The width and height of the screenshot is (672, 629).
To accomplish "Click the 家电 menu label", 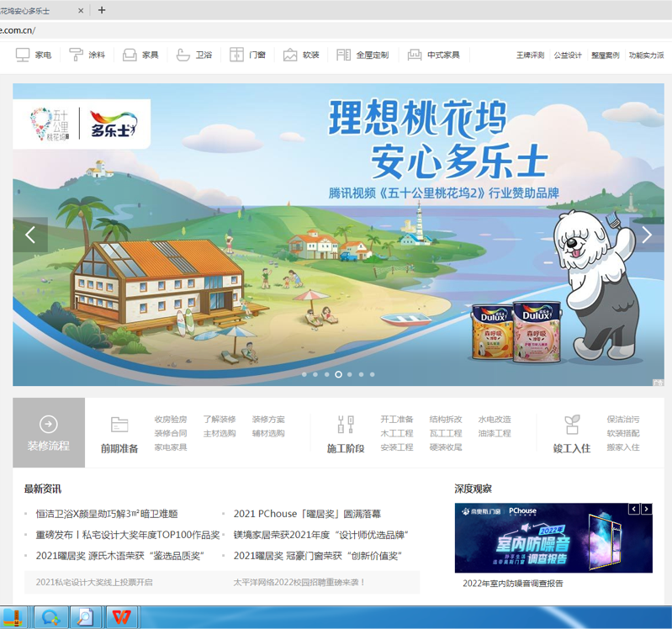I will pos(43,55).
